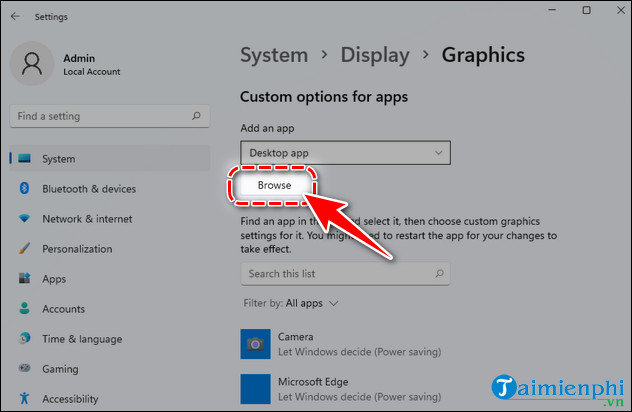This screenshot has height=412, width=632.
Task: Open Network & internet settings
Action: pos(87,219)
